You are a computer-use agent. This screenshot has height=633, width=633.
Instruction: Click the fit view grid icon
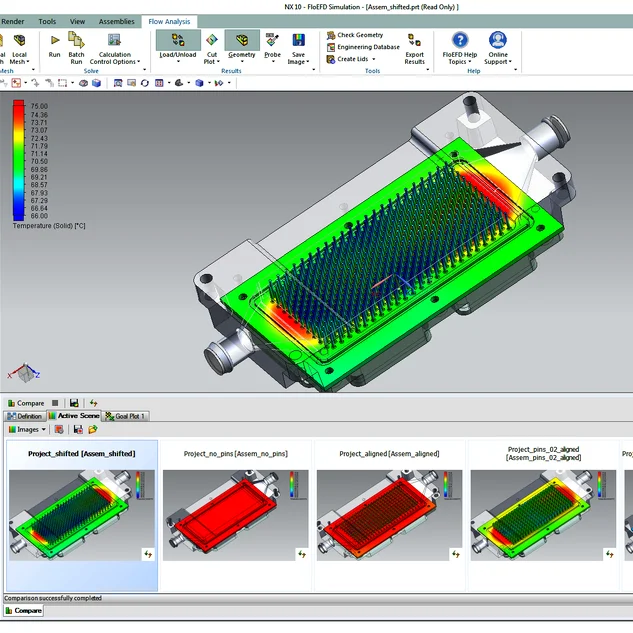click(x=159, y=83)
